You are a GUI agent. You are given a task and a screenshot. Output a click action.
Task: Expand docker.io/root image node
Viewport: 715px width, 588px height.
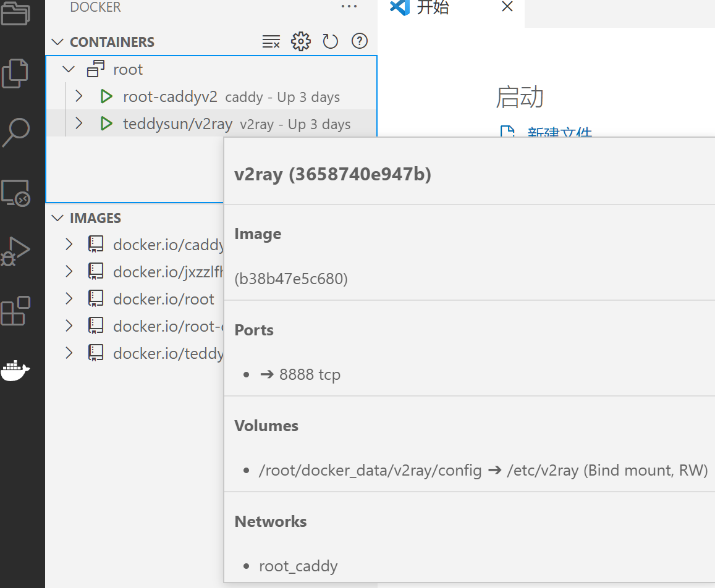(69, 298)
